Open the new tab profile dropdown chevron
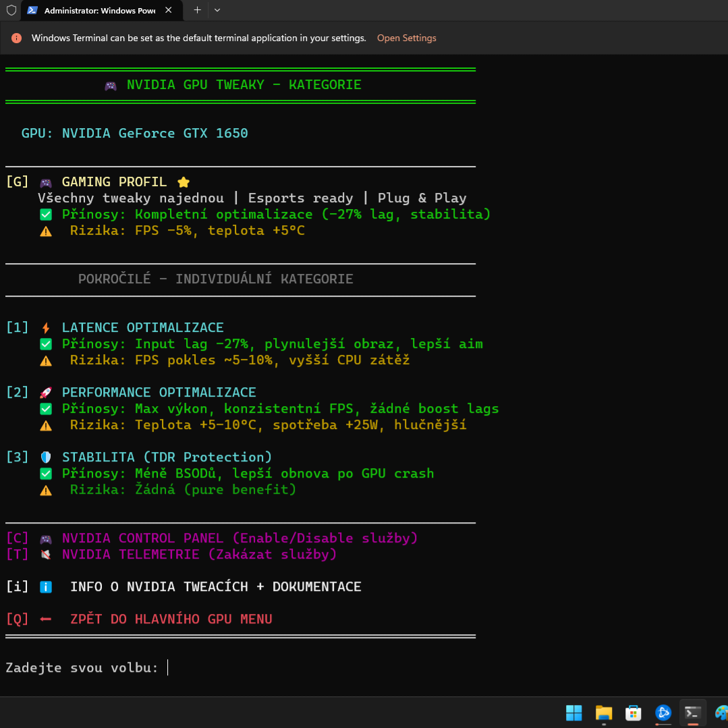This screenshot has height=728, width=728. (217, 10)
